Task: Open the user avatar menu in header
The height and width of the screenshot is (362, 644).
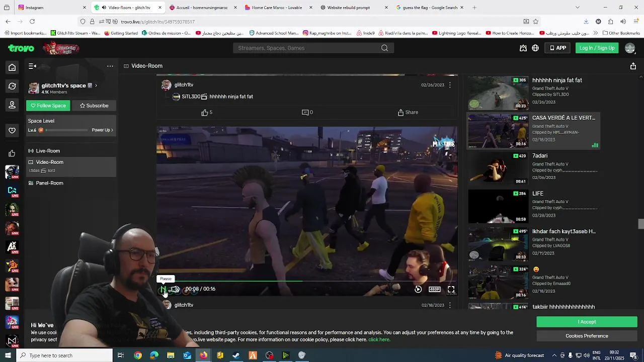Action: point(630,48)
